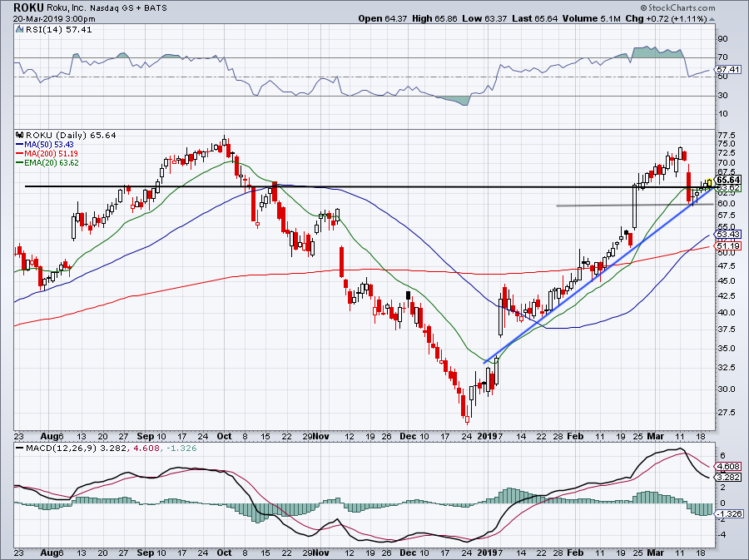The width and height of the screenshot is (749, 560).
Task: Click the 'Oct' label on price chart date axis
Action: tap(224, 436)
